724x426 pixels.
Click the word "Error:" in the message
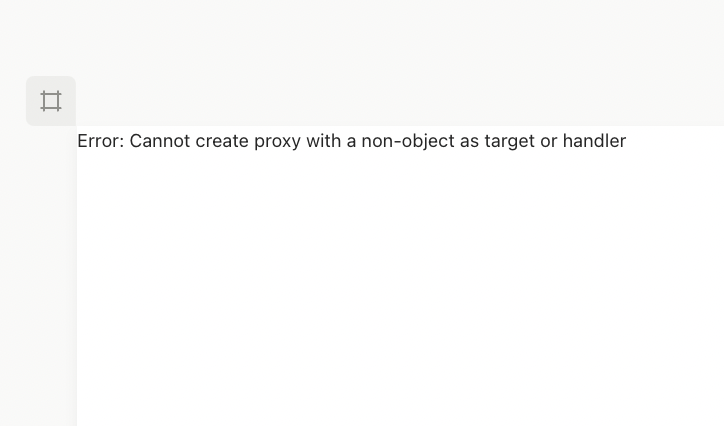[100, 141]
